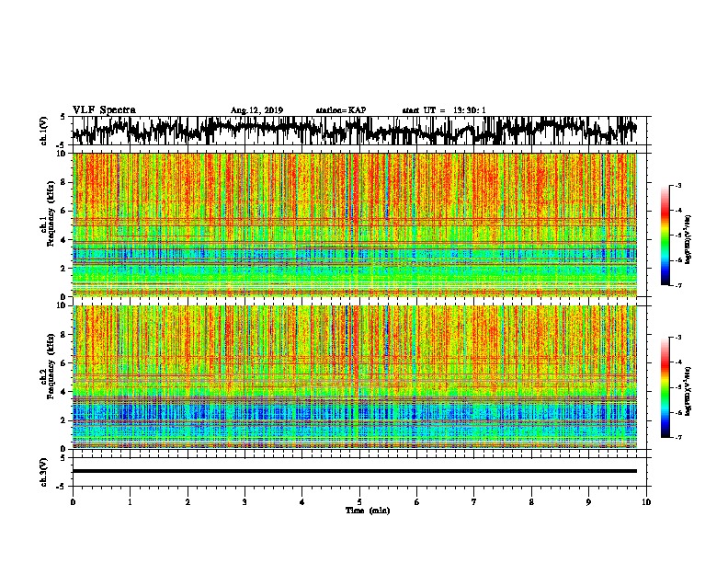Click the ch.1 voltage waveform trace panel
Viewport: 728px width, 563px height.
pos(358,131)
